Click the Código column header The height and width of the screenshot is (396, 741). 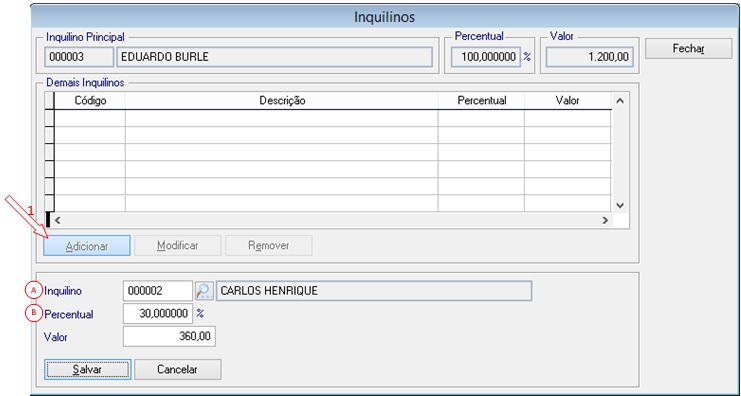click(x=90, y=101)
